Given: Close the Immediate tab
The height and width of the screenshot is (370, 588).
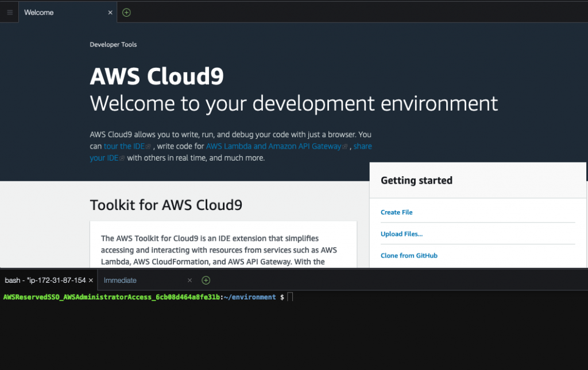Looking at the screenshot, I should coord(189,280).
